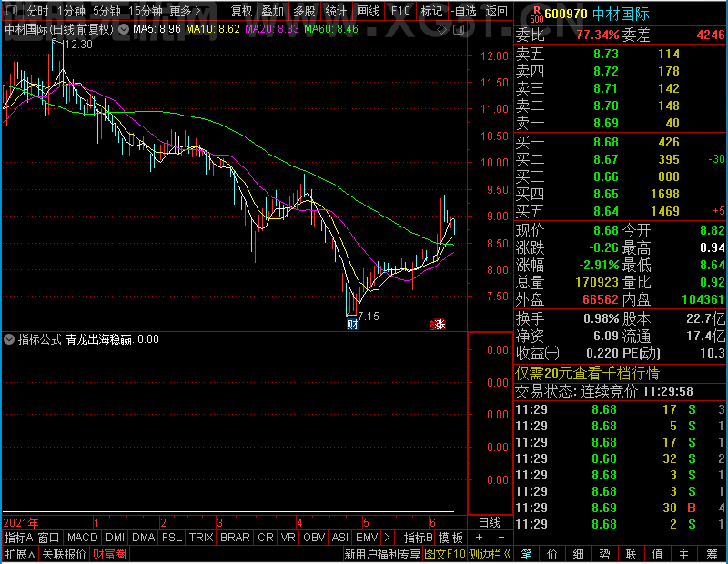Select the OBV indicator
This screenshot has height=564, width=728.
tap(314, 538)
